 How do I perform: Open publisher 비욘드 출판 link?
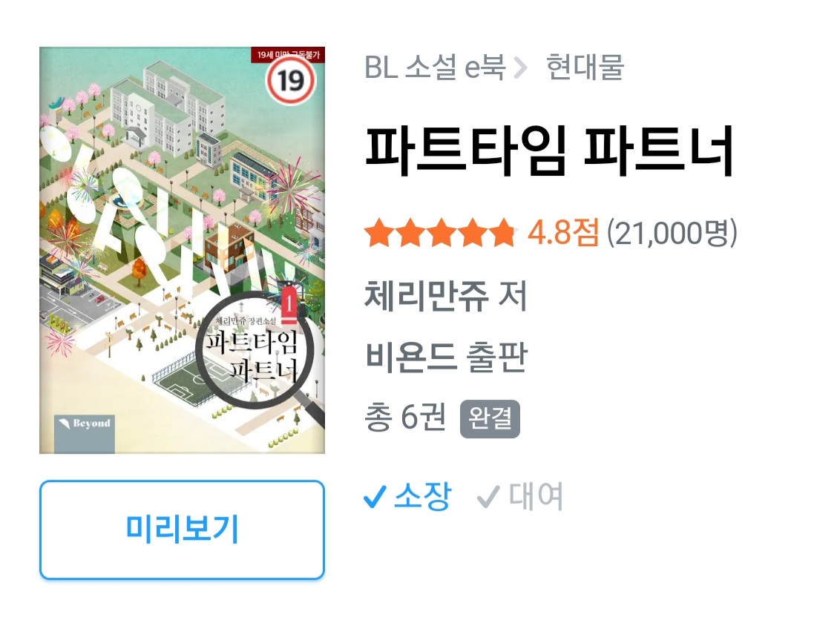click(x=446, y=357)
